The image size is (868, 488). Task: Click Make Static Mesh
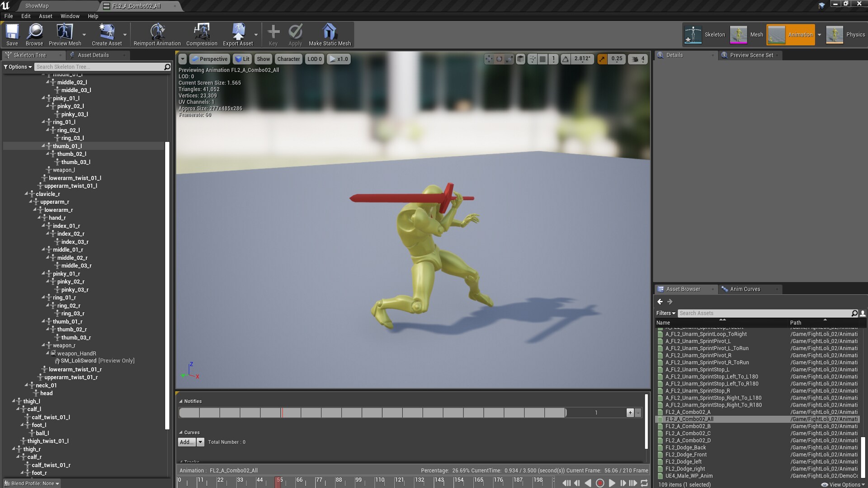click(330, 34)
